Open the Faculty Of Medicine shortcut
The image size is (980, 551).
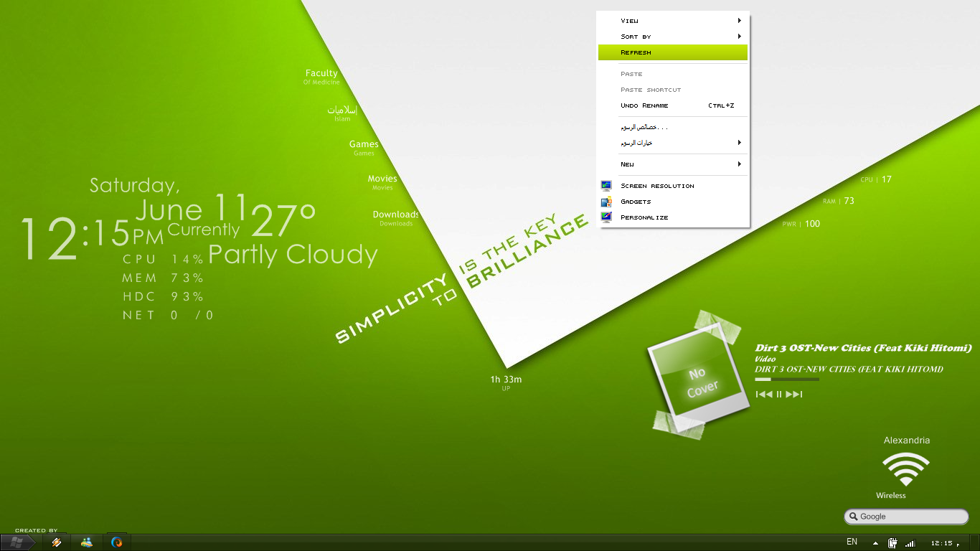click(321, 77)
